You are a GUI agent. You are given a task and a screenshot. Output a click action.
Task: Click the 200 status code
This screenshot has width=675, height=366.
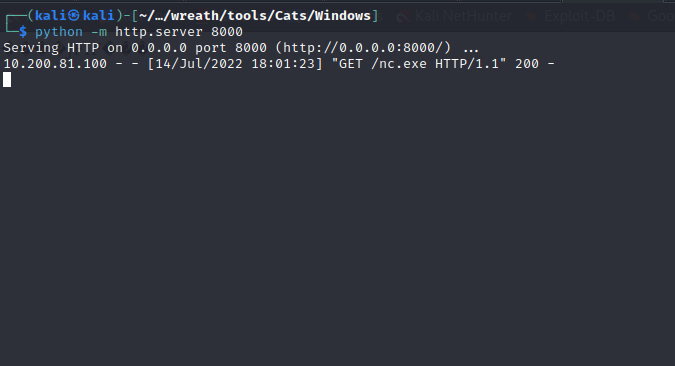(527, 64)
